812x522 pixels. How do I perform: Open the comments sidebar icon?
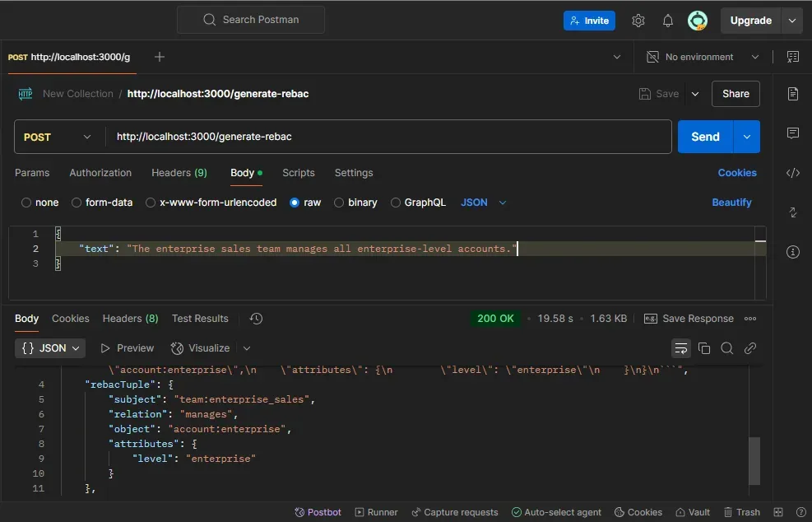pos(793,133)
